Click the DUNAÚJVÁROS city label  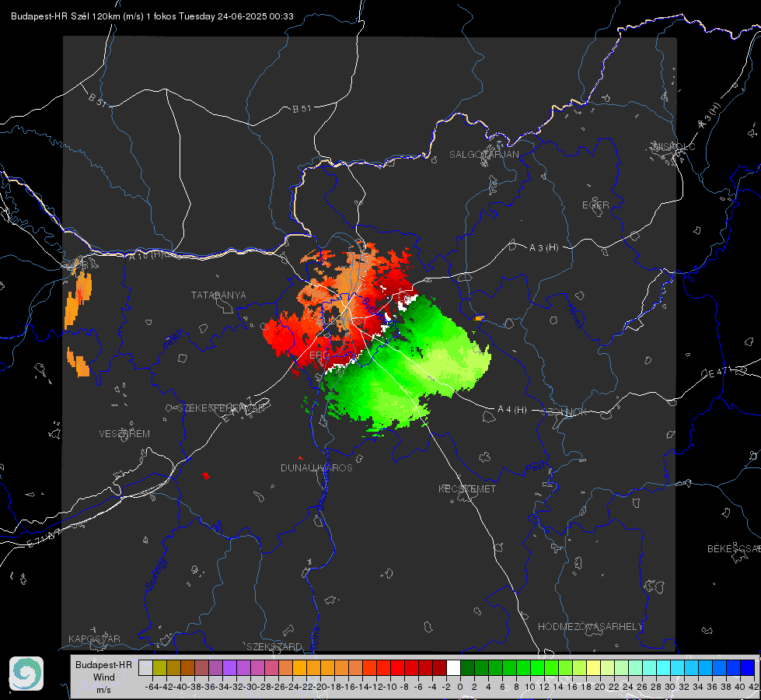coord(316,467)
